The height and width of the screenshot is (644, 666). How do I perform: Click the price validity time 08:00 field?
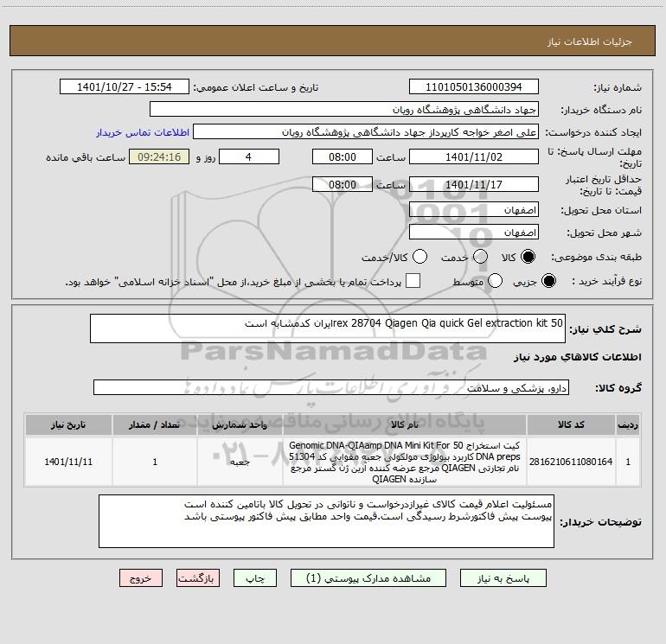pos(343,184)
